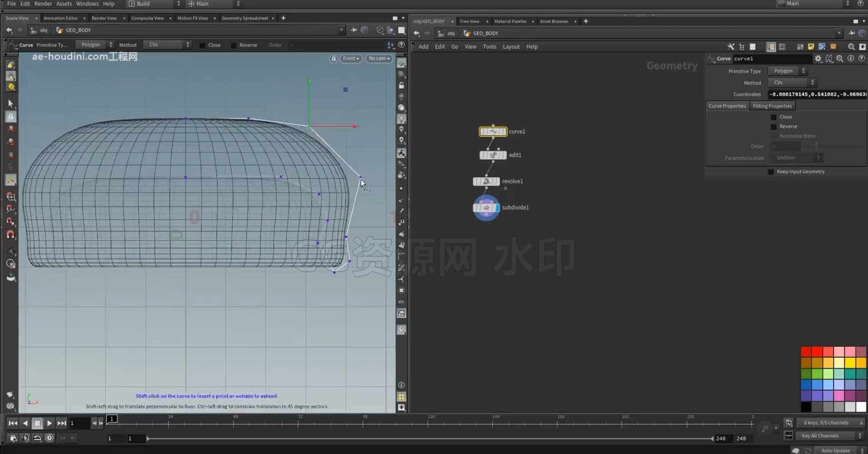Select the arrow select tool in viewport toolbar
868x454 pixels.
[x=11, y=104]
